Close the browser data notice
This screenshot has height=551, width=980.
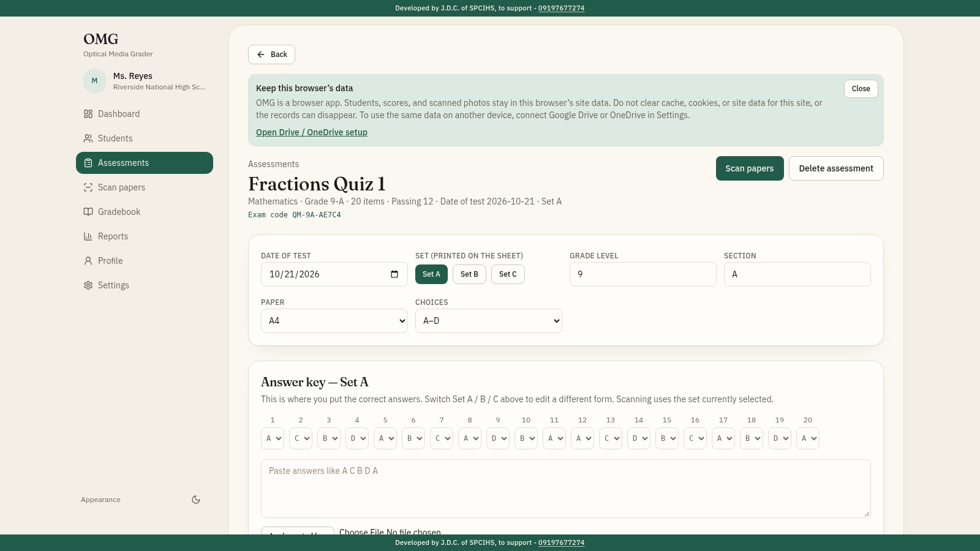tap(861, 89)
